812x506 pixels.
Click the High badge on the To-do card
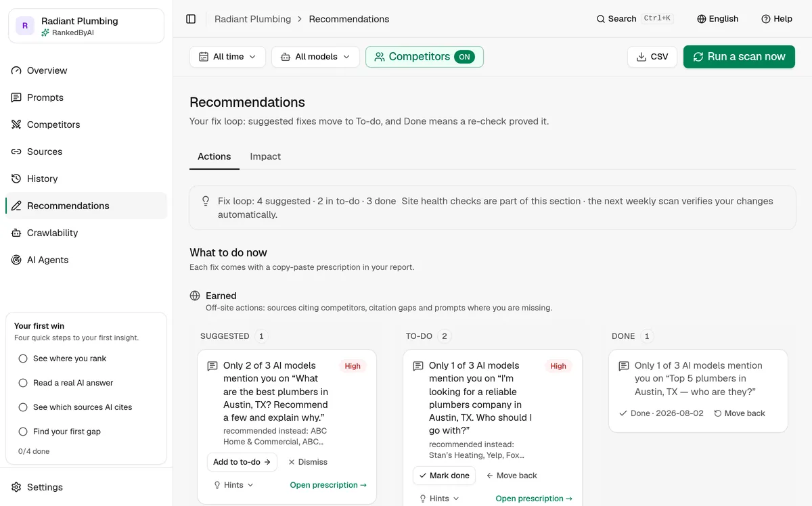coord(558,366)
